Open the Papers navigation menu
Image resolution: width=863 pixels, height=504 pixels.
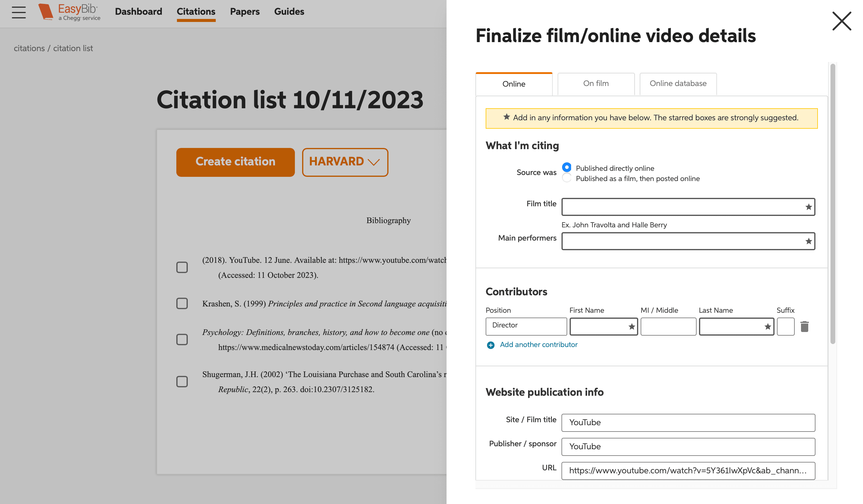tap(245, 12)
